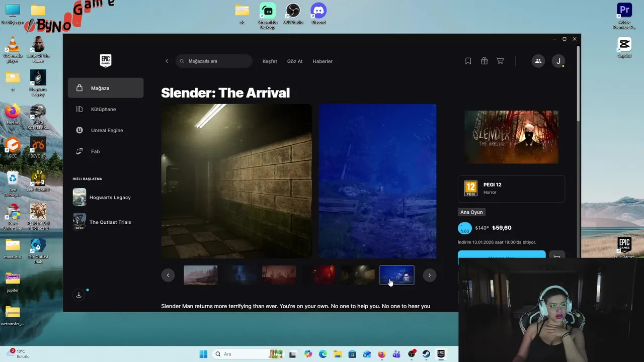Open File Explorer from the taskbar

pos(338,354)
